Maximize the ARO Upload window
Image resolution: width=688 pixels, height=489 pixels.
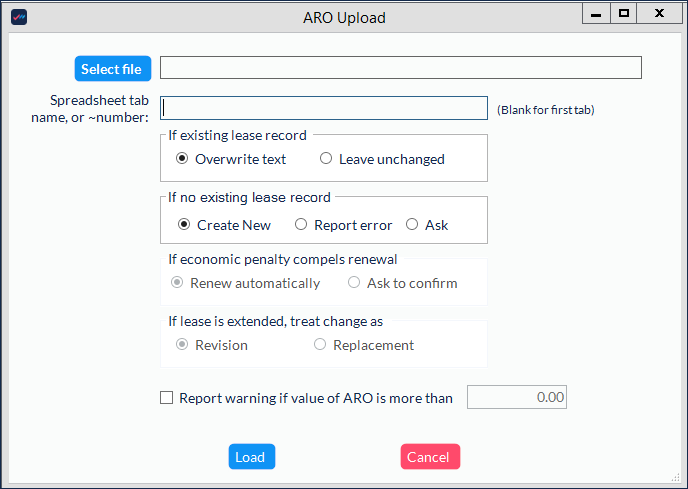coord(624,14)
